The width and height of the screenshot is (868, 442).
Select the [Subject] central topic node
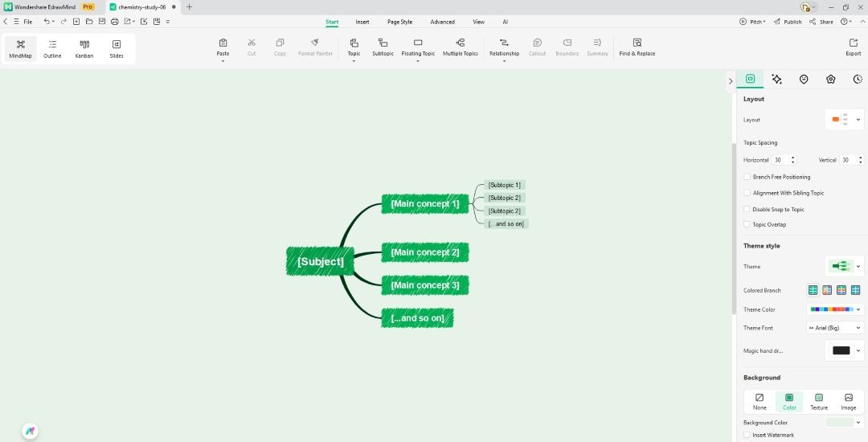(320, 262)
